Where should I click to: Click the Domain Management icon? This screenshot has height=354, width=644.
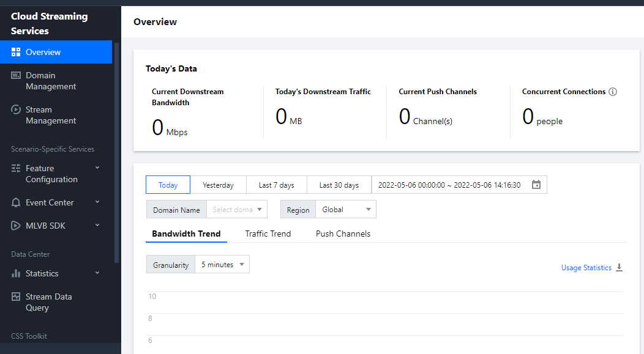click(x=17, y=75)
